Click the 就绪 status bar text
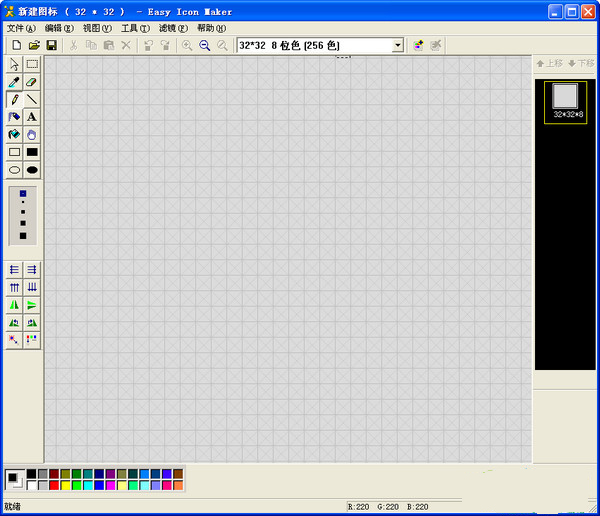The height and width of the screenshot is (516, 600). point(12,507)
